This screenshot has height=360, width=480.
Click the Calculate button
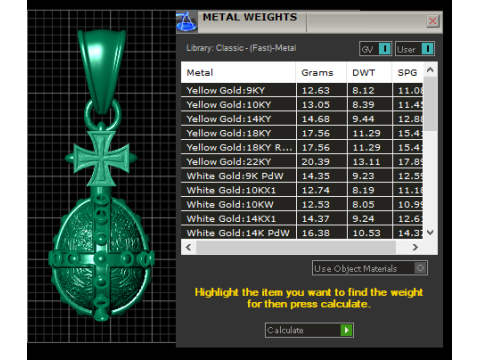pyautogui.click(x=309, y=330)
